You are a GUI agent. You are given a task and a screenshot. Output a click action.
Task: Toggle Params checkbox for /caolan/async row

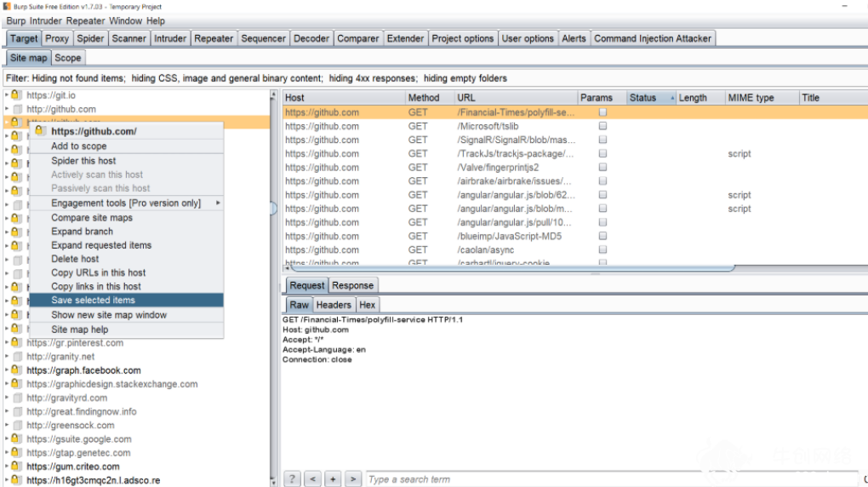[602, 249]
